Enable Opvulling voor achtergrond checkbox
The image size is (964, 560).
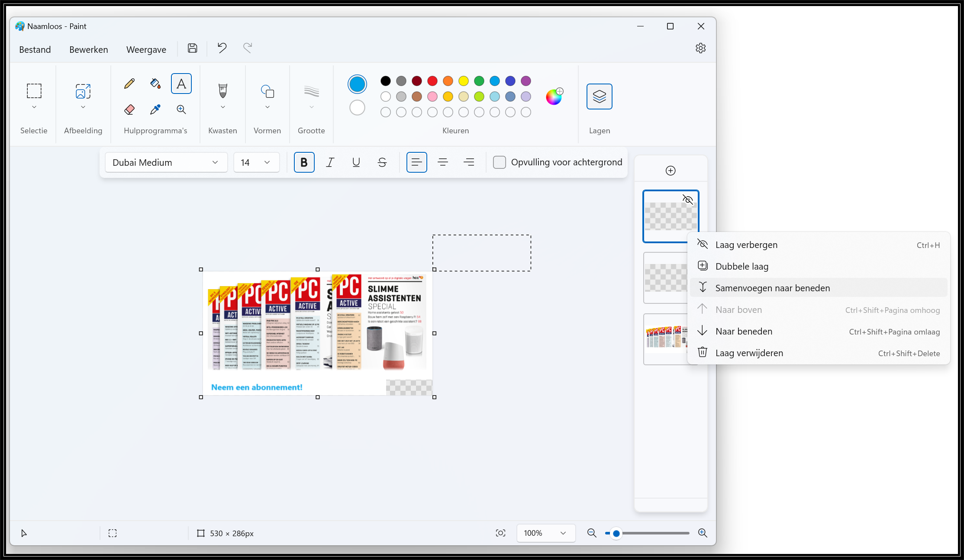click(500, 162)
